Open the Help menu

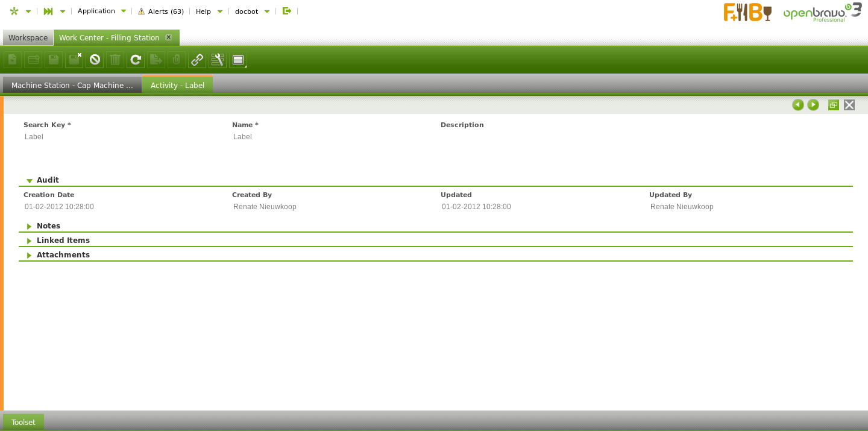click(x=209, y=11)
